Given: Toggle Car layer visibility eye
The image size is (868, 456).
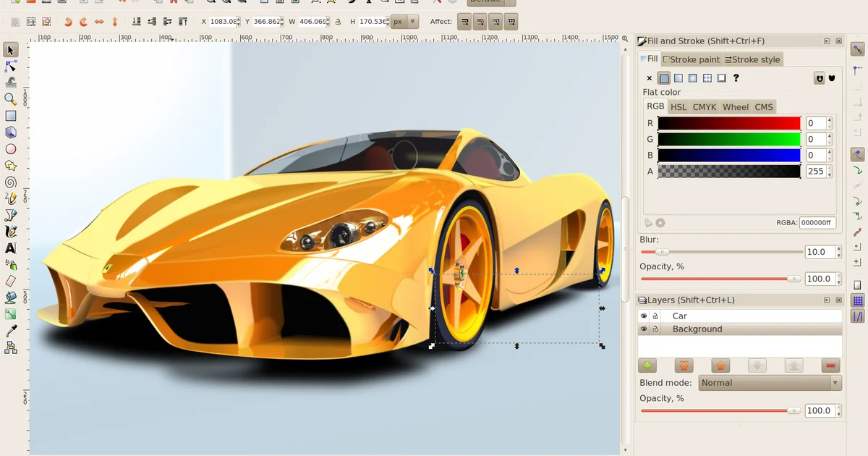Looking at the screenshot, I should [643, 316].
